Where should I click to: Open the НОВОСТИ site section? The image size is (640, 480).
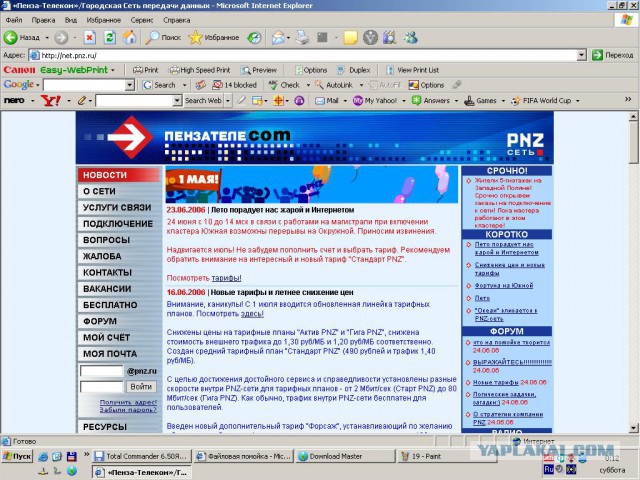point(119,175)
